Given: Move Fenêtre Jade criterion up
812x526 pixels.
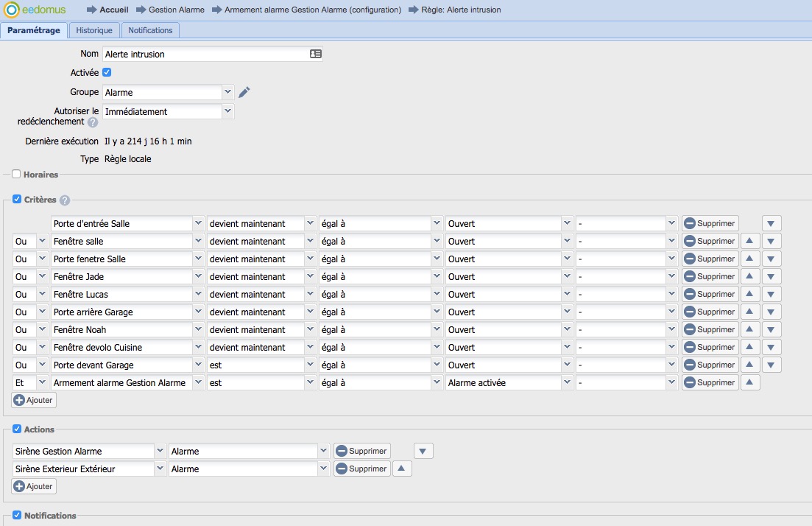Looking at the screenshot, I should (x=749, y=276).
